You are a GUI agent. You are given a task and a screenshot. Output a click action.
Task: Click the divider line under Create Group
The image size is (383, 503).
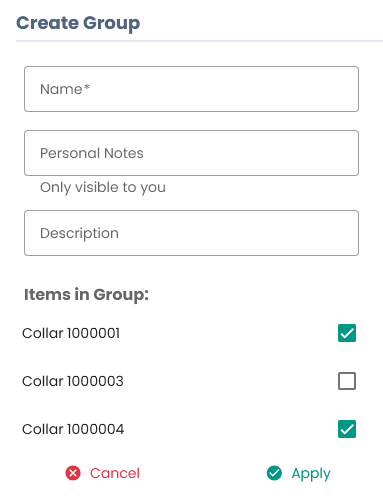(x=199, y=41)
